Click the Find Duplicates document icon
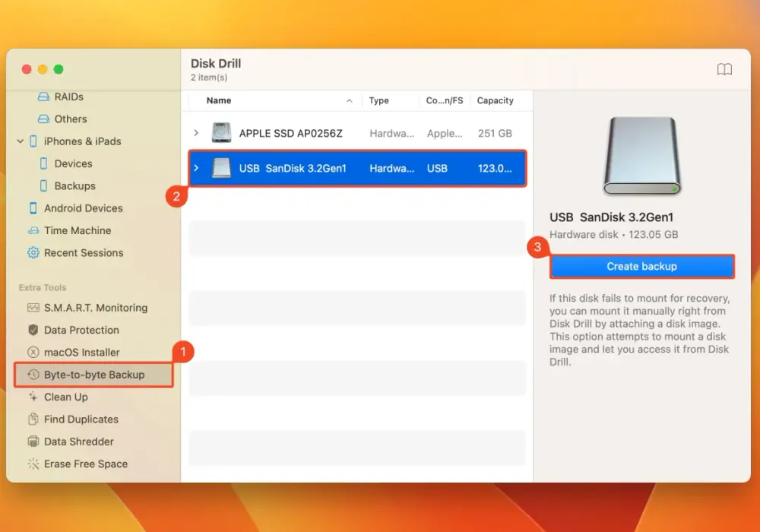The image size is (760, 532). pyautogui.click(x=33, y=419)
